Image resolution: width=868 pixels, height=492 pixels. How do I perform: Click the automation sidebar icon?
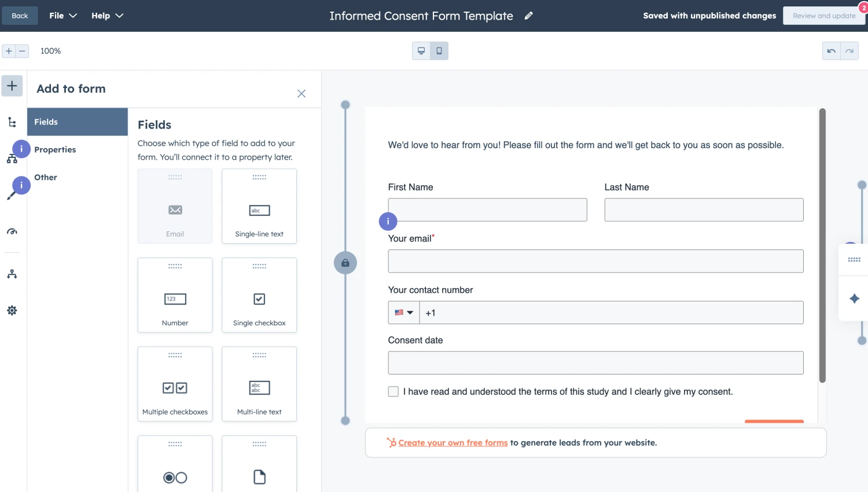[12, 274]
